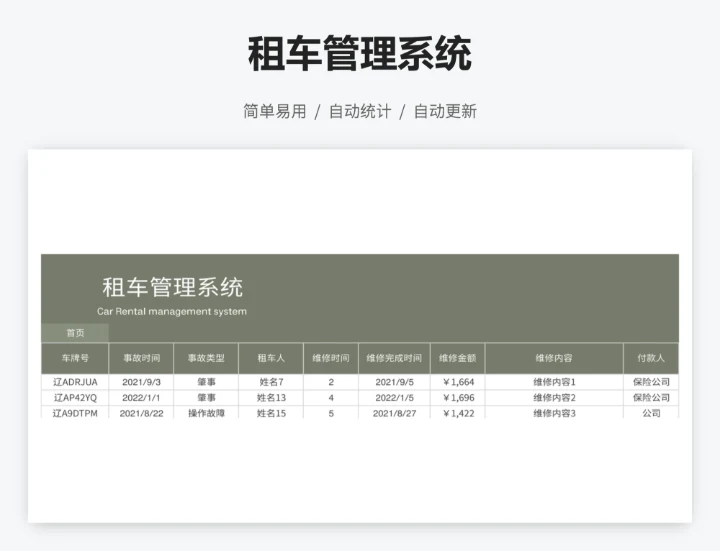Select the 维修内容1 cell

coord(554,382)
